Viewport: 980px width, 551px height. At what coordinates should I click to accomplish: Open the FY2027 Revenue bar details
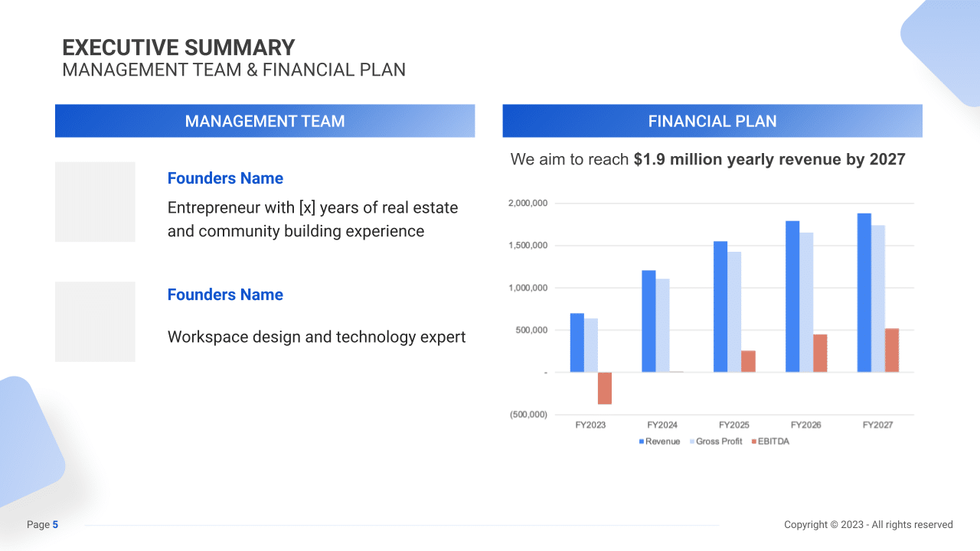[x=864, y=291]
